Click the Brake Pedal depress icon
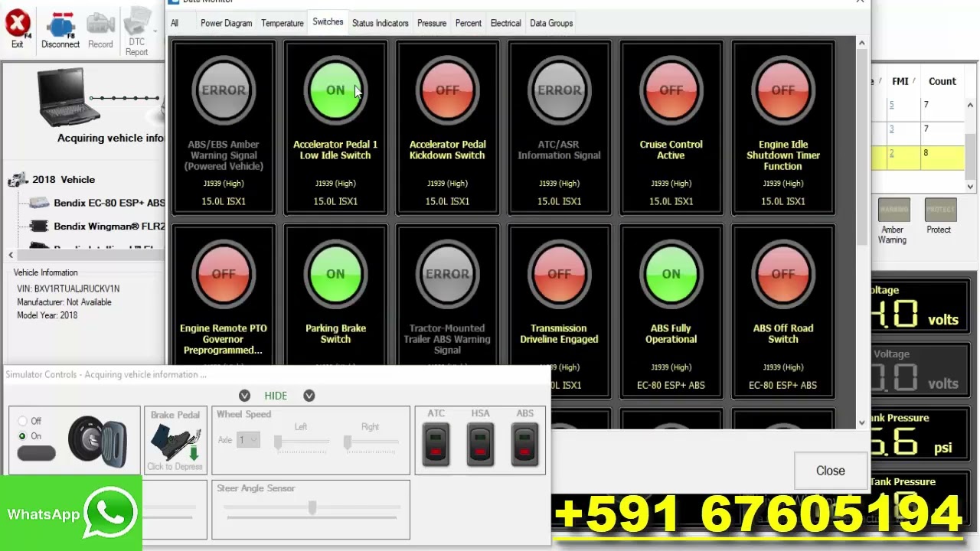This screenshot has height=551, width=980. tap(175, 442)
